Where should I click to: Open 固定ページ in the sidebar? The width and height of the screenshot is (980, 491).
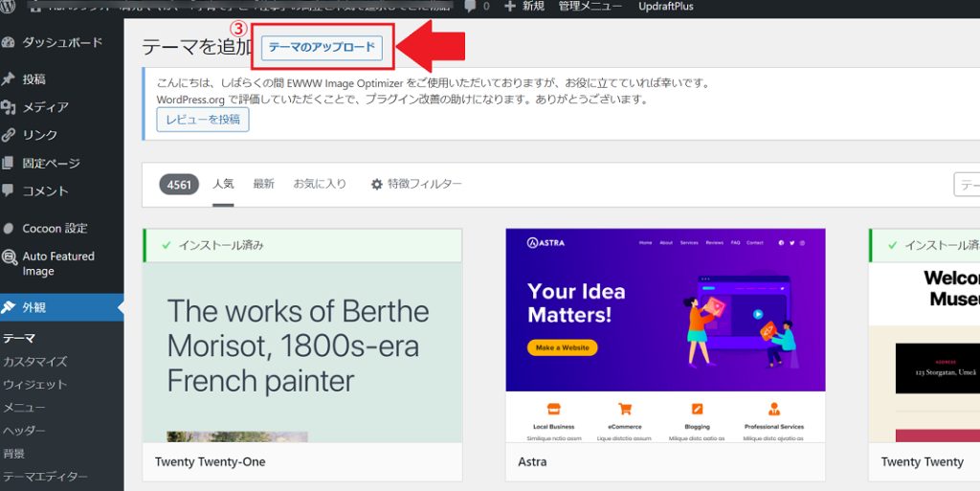tap(52, 163)
